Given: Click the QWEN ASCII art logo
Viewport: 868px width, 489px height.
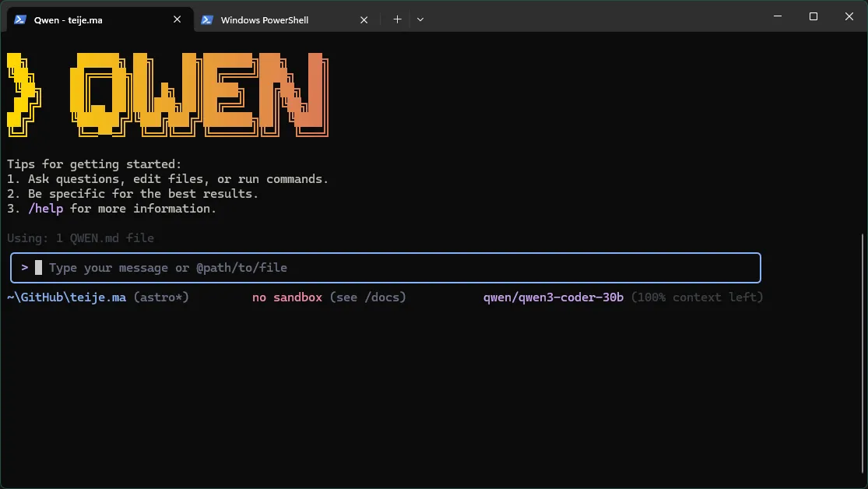Looking at the screenshot, I should [167, 93].
